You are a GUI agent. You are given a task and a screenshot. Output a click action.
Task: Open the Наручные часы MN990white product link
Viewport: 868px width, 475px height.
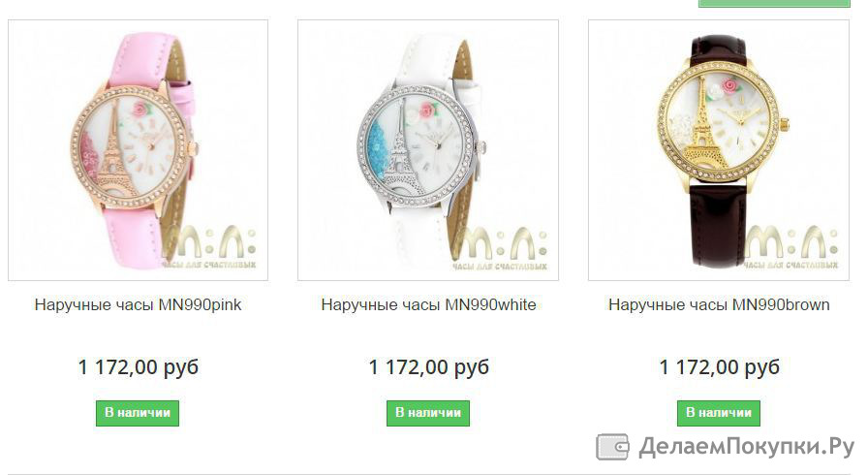tap(428, 304)
